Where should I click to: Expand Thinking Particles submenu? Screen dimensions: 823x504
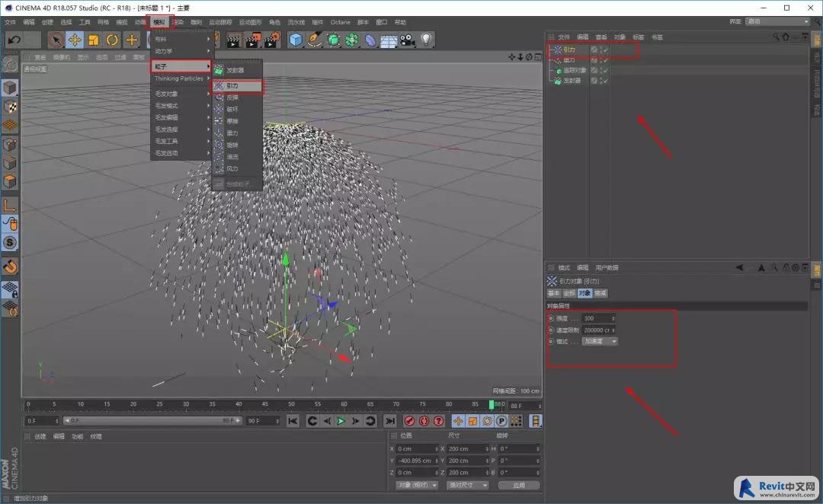click(181, 78)
